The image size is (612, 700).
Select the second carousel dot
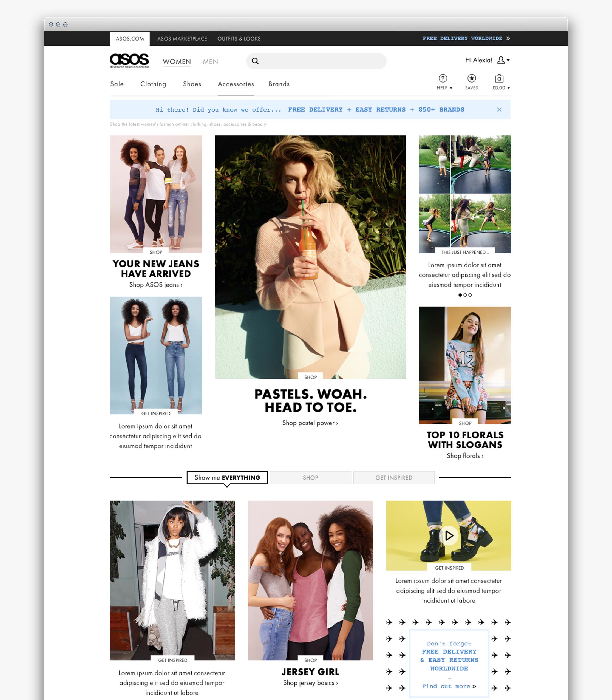click(465, 295)
